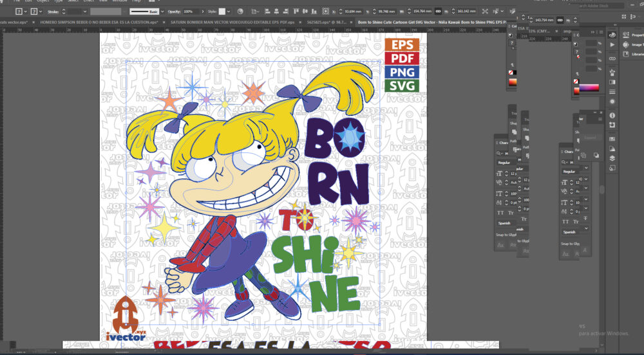Toggle constrain link beside 143.714 mm field
The width and height of the screenshot is (644, 355).
pos(560,20)
